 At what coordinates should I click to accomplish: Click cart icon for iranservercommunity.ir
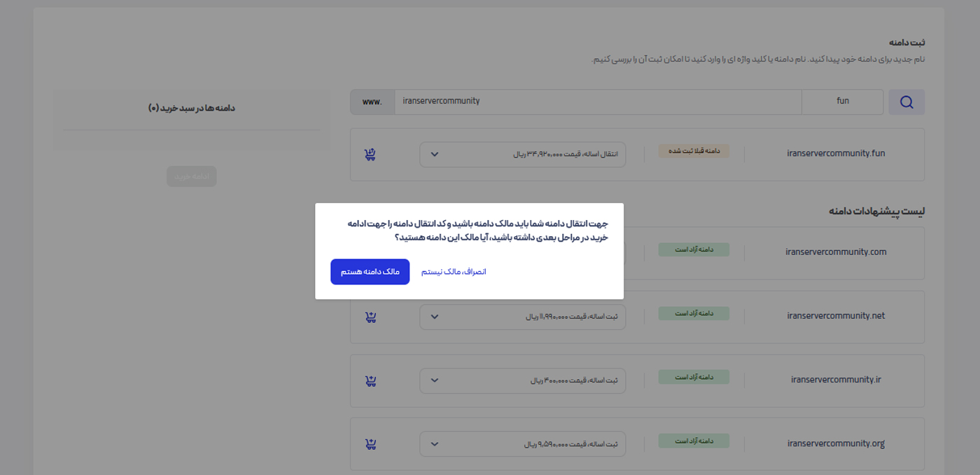click(370, 381)
